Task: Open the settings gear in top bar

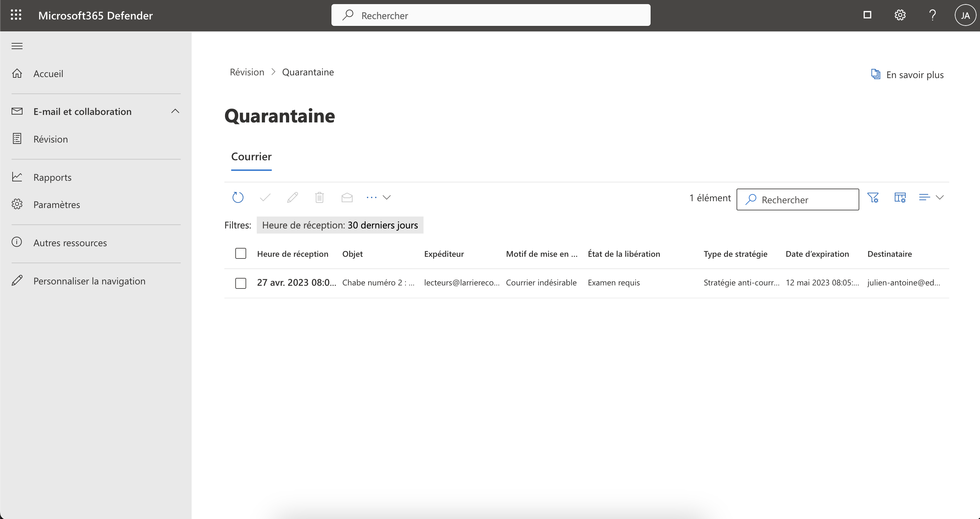Action: 900,15
